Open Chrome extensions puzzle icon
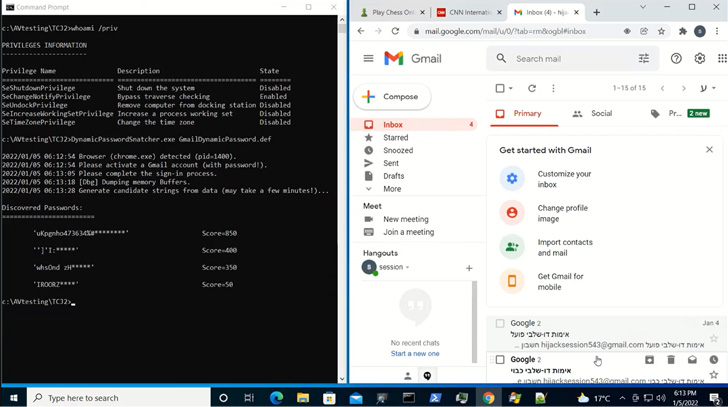The height and width of the screenshot is (407, 728). click(x=682, y=31)
